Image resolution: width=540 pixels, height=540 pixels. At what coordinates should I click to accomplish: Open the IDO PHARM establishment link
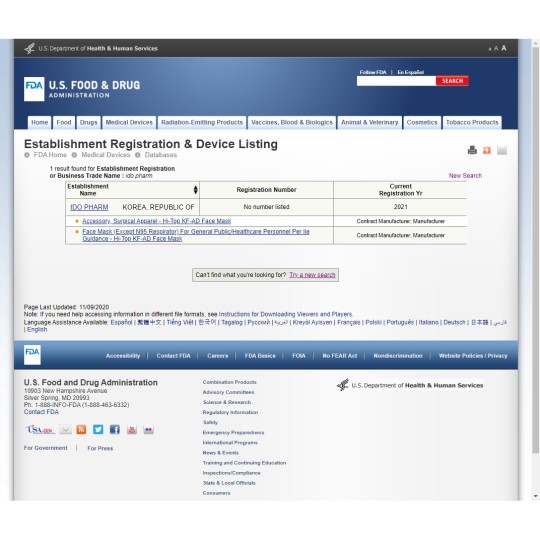(89, 207)
